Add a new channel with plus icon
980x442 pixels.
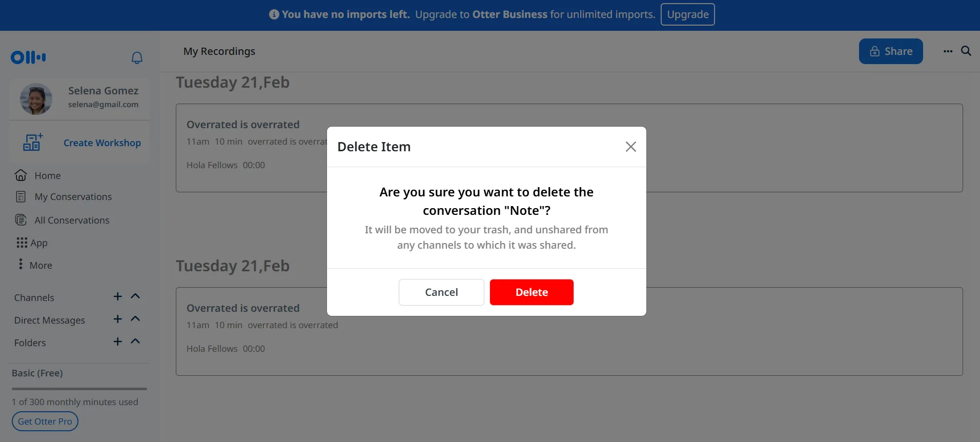(x=118, y=297)
